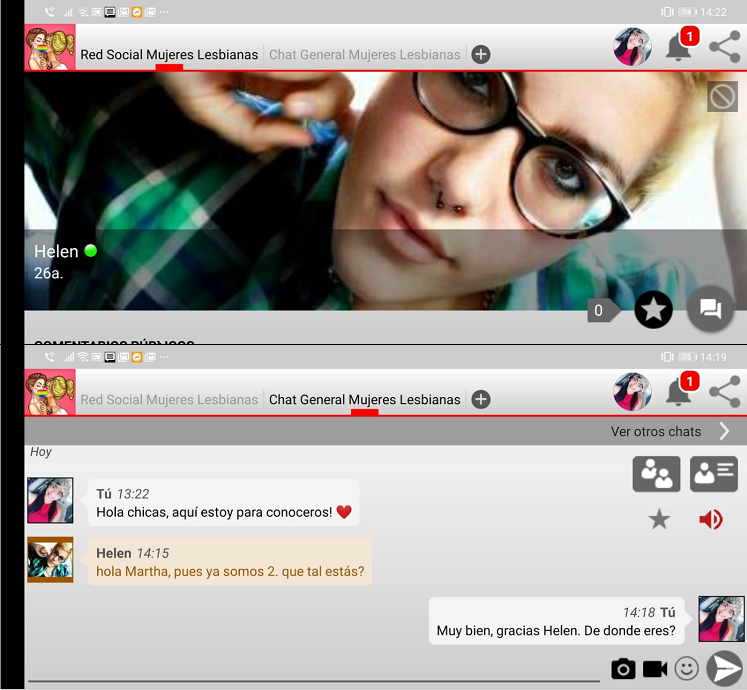Tap sender name Helen 14:15 in chat
Viewport: 747px width, 690px height.
(132, 553)
